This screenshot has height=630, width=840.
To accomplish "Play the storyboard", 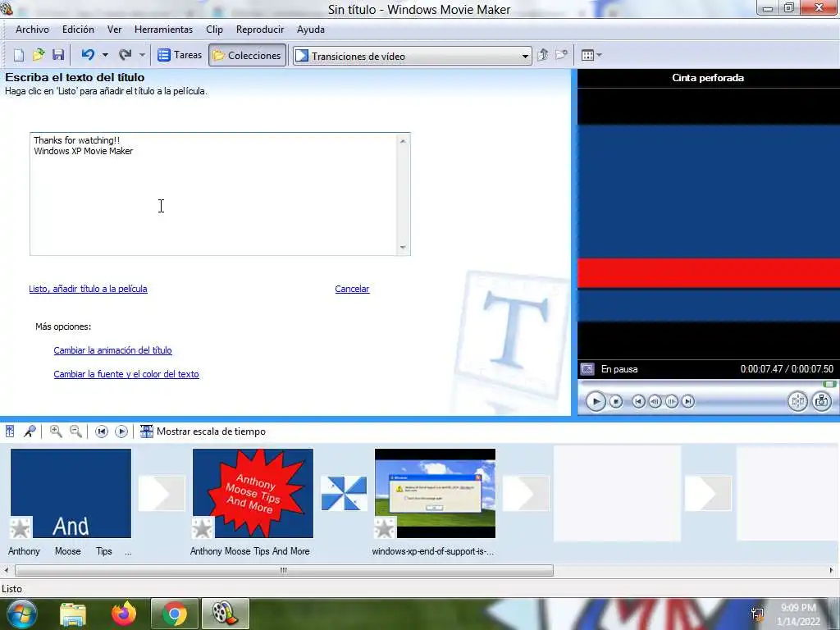I will pyautogui.click(x=121, y=431).
